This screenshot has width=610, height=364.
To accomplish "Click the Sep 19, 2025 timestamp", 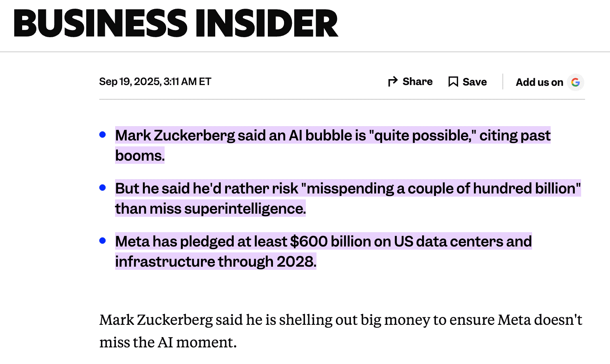I will click(x=155, y=82).
